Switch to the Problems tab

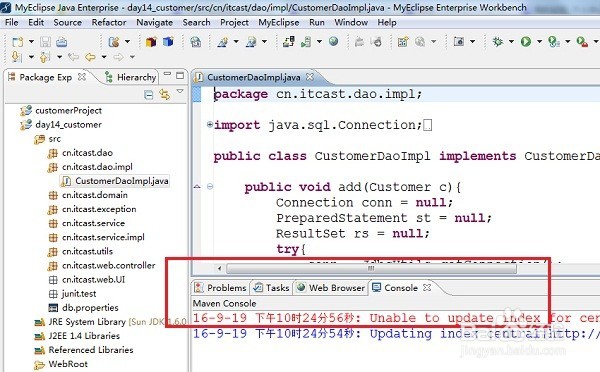point(220,287)
